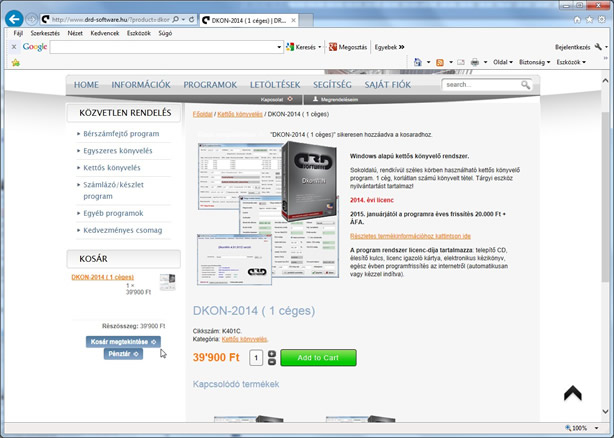Click the Google logo on the toolbar

(35, 47)
